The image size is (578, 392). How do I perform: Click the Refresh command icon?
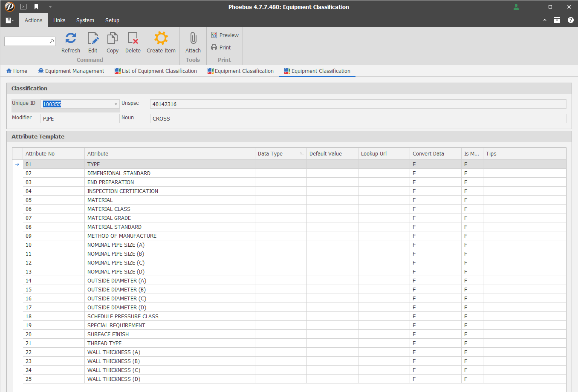[x=71, y=38]
